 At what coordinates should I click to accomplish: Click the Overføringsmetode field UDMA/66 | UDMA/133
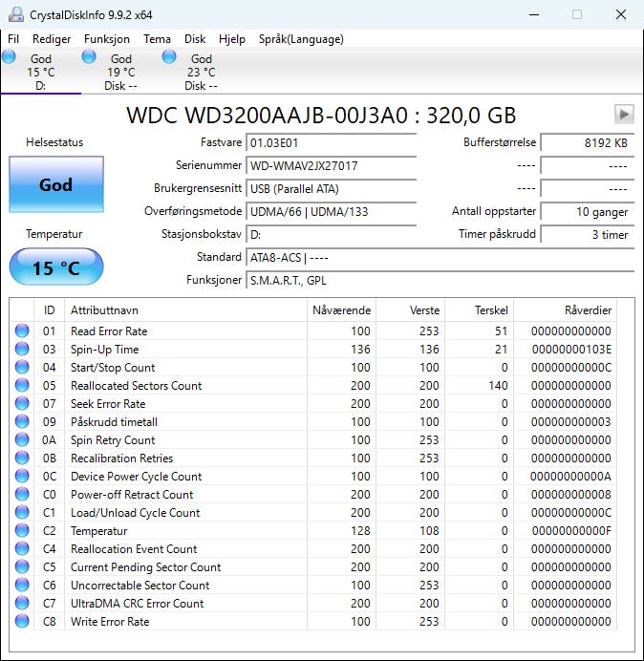(331, 211)
